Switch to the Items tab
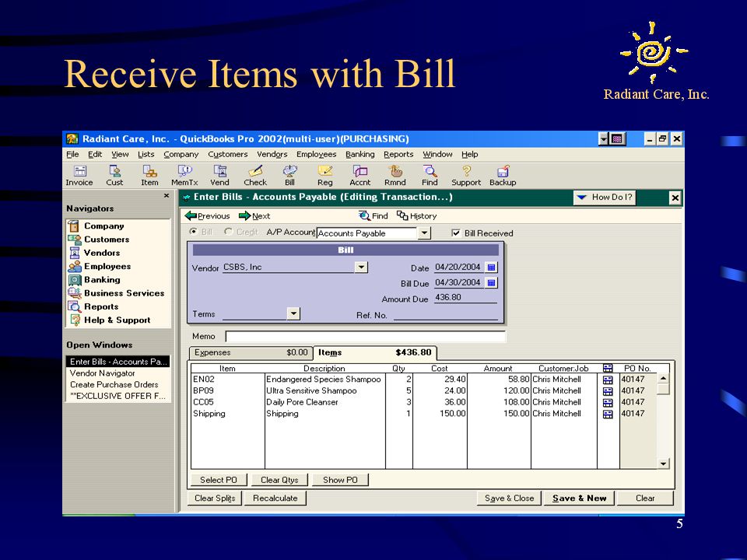The width and height of the screenshot is (747, 560). (x=374, y=352)
